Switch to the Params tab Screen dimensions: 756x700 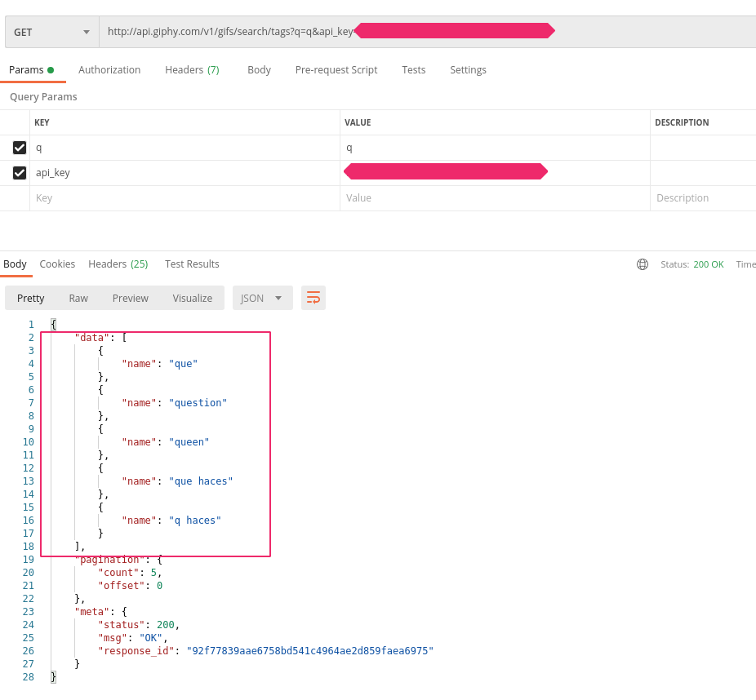(x=31, y=70)
